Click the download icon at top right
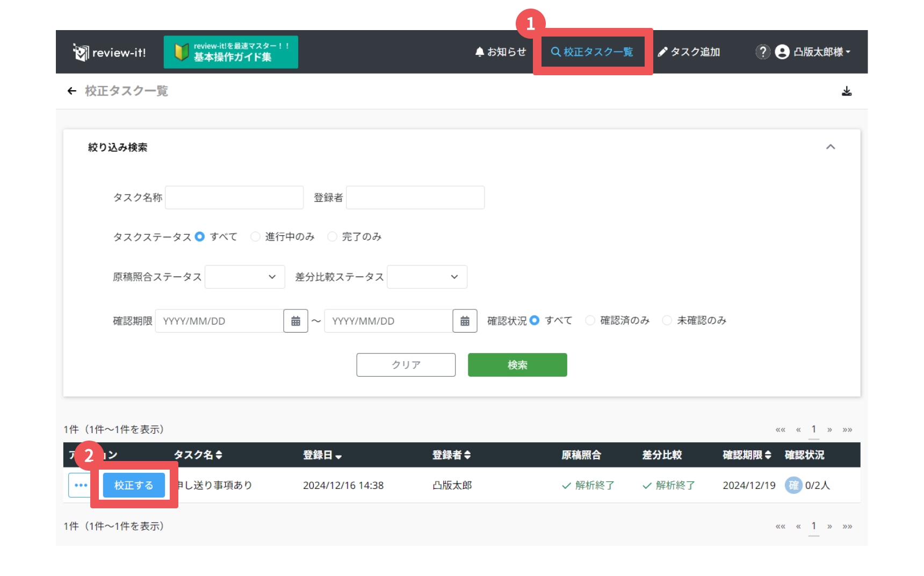924x576 pixels. point(846,91)
